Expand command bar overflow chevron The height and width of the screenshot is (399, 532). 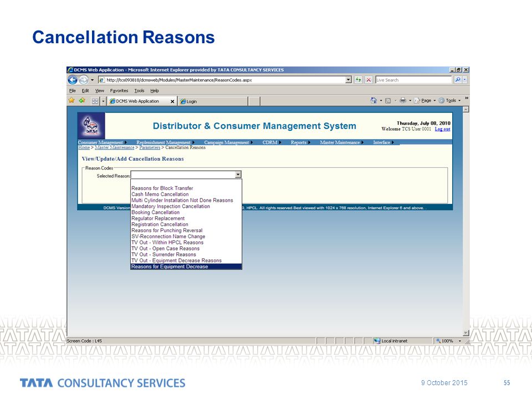tap(467, 98)
